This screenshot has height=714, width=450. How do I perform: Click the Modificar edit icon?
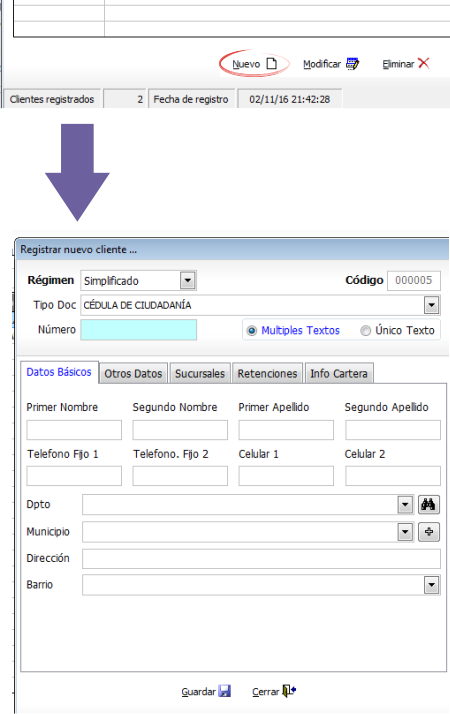352,63
